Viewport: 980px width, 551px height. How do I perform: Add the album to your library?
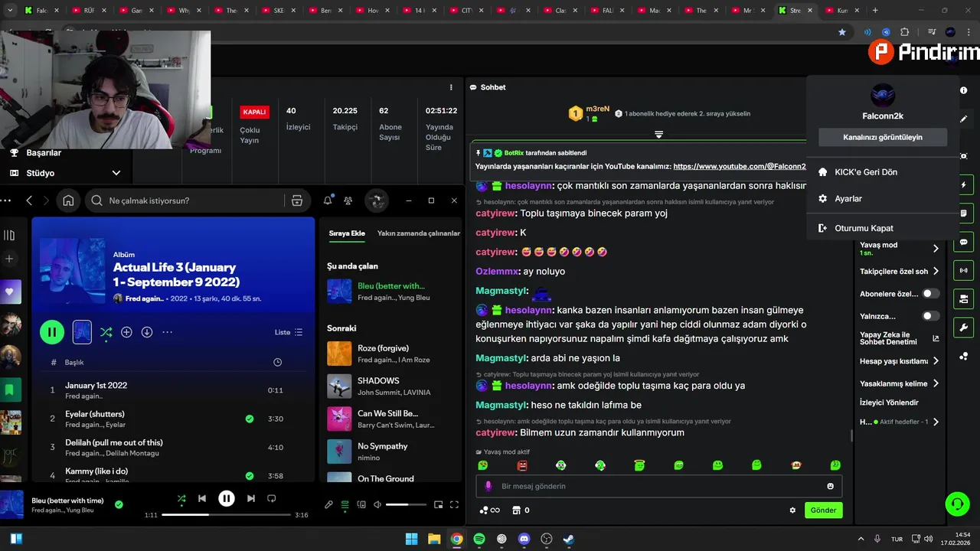126,332
